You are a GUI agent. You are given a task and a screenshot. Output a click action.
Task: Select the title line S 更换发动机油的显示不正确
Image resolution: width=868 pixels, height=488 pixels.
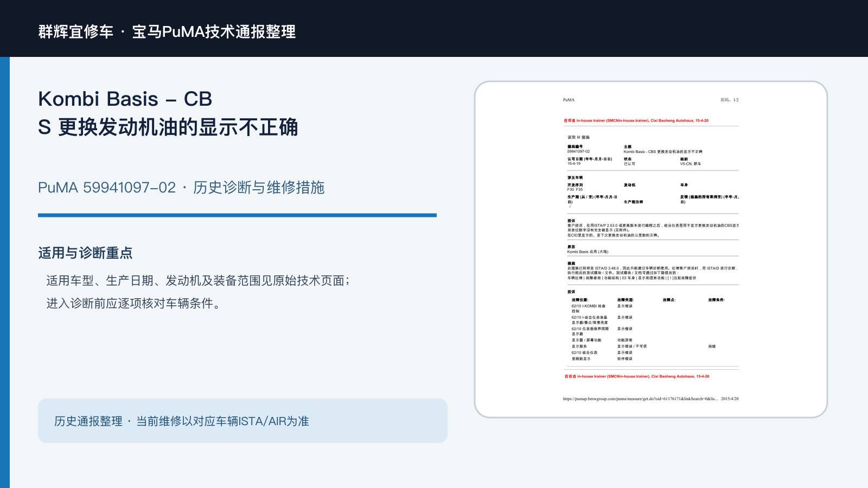coord(168,127)
